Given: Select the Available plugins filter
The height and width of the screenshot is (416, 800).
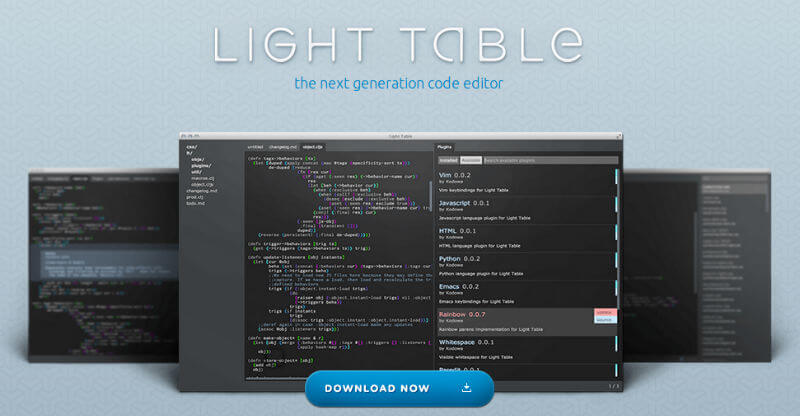Looking at the screenshot, I should (x=471, y=159).
